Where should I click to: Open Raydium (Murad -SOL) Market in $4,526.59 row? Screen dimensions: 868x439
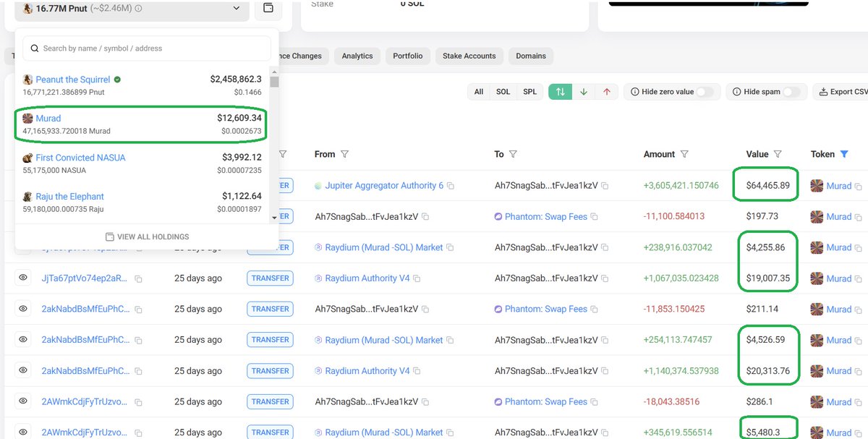coord(384,339)
